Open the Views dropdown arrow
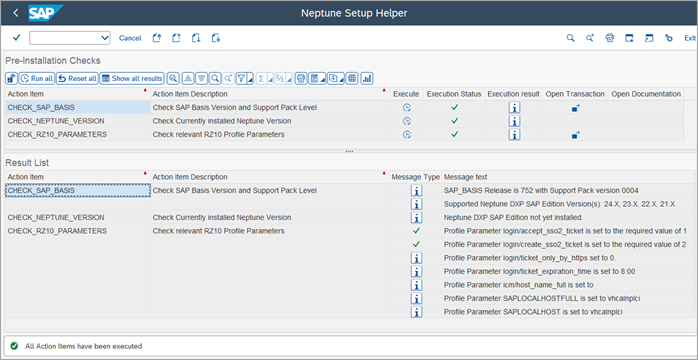Screen dimensions: 698x360 pos(323,79)
